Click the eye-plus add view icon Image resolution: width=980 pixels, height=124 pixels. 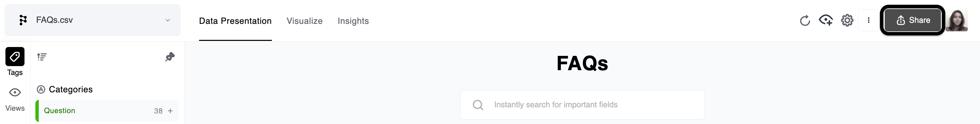point(826,20)
